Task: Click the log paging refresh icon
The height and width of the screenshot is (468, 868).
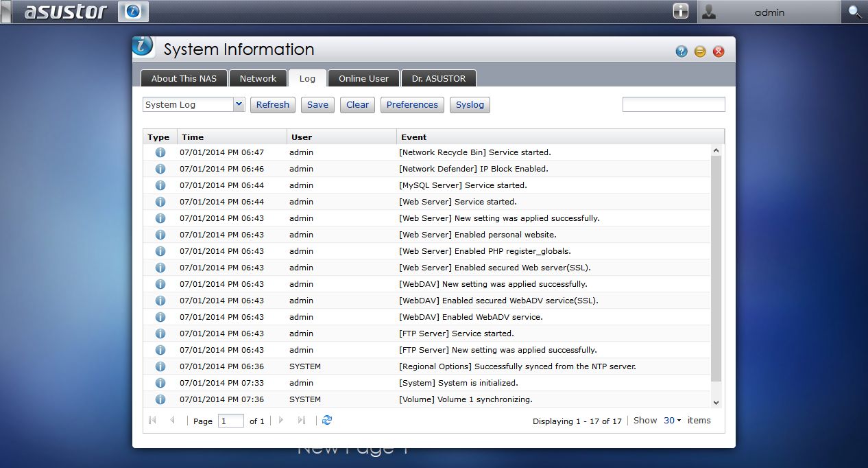Action: tap(327, 420)
